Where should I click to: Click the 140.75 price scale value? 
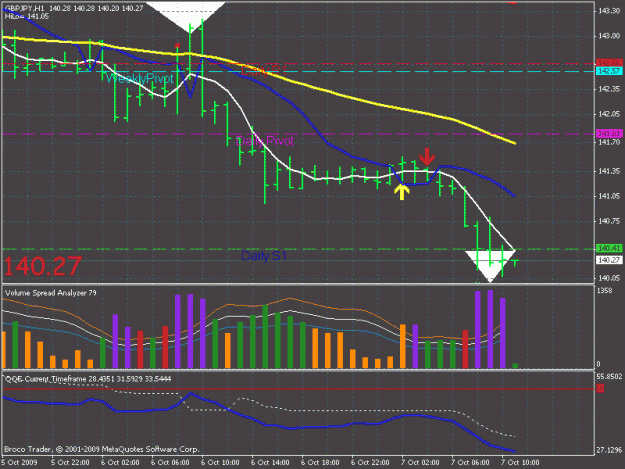[609, 221]
